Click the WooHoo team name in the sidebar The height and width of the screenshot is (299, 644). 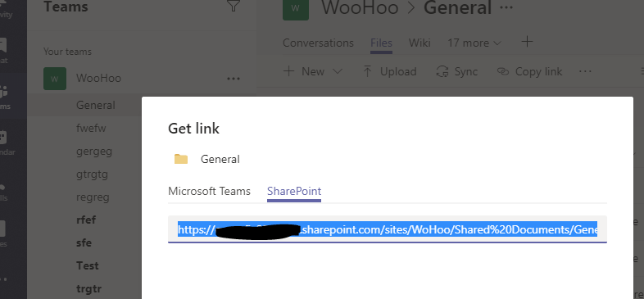98,78
